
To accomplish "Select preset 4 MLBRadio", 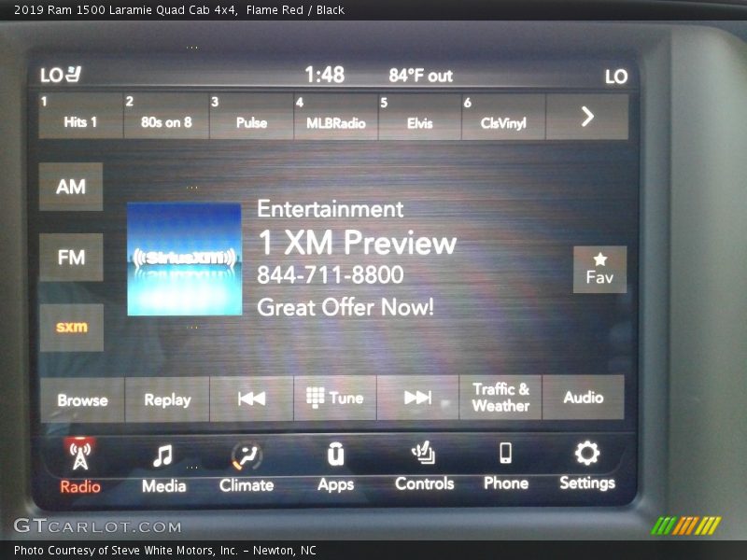I will [x=335, y=117].
